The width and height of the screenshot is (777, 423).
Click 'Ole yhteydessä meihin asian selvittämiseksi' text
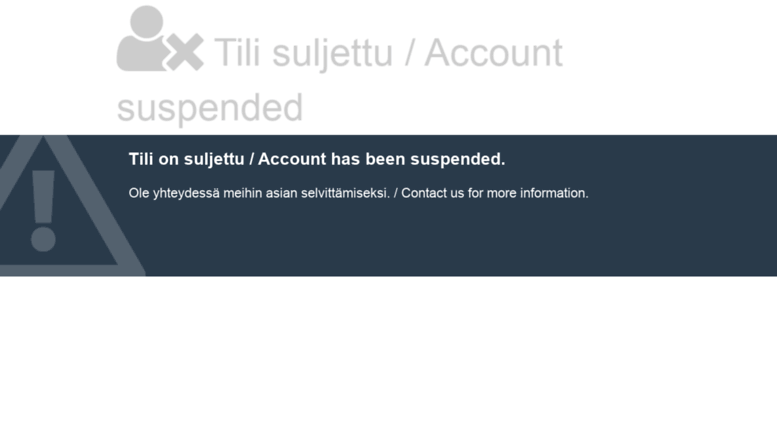coord(259,193)
